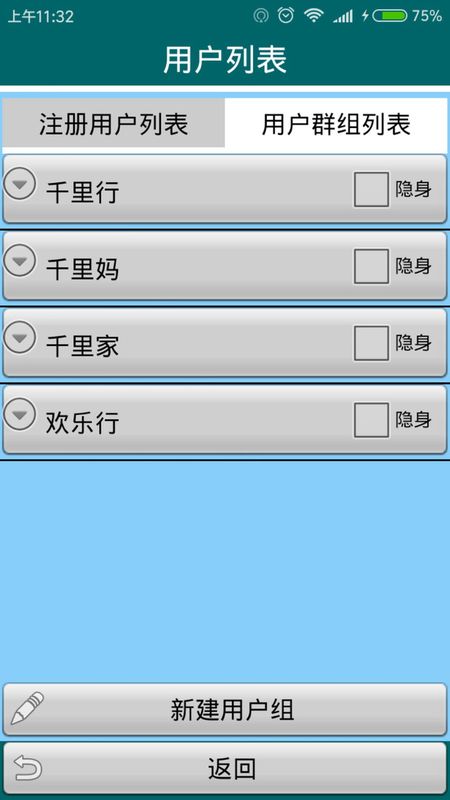Viewport: 450px width, 800px height.
Task: Select the 用户群组列表 tab
Action: click(x=336, y=124)
